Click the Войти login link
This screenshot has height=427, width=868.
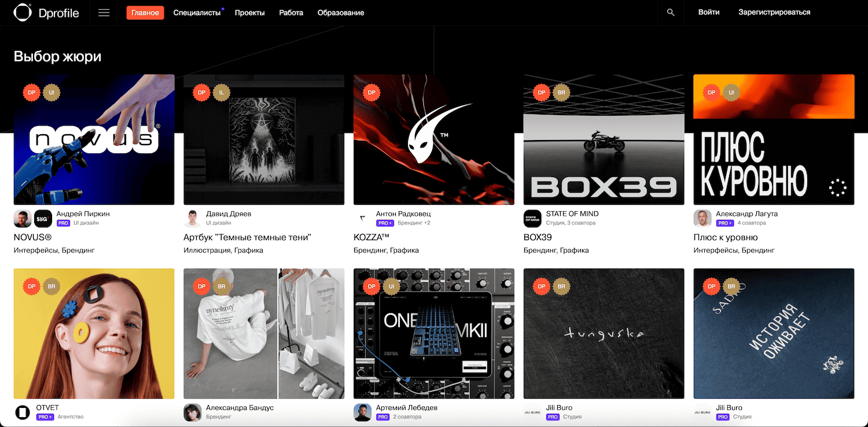pyautogui.click(x=709, y=12)
